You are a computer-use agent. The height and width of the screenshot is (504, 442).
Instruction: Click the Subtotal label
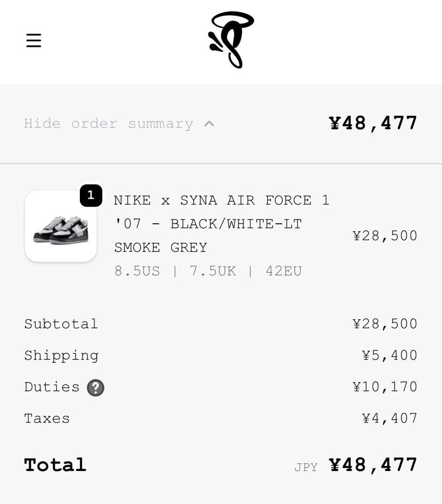pos(61,324)
